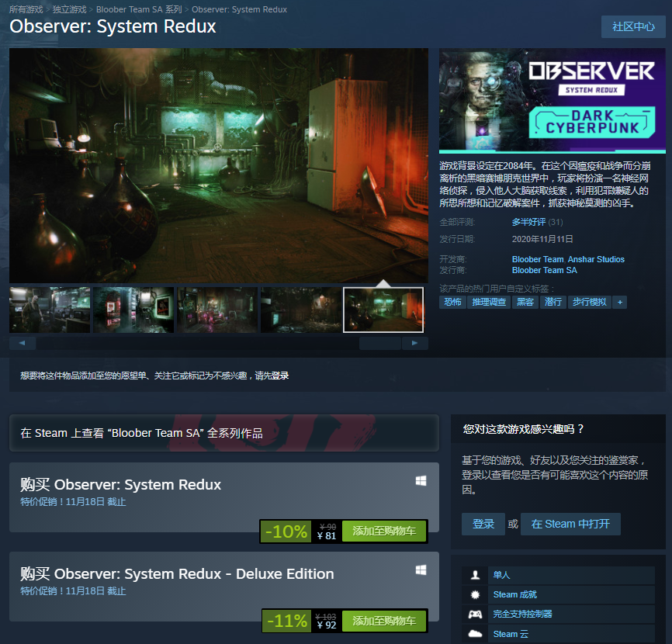Add Deluxe Edition ¥92 to cart
This screenshot has height=644, width=672.
pos(384,621)
